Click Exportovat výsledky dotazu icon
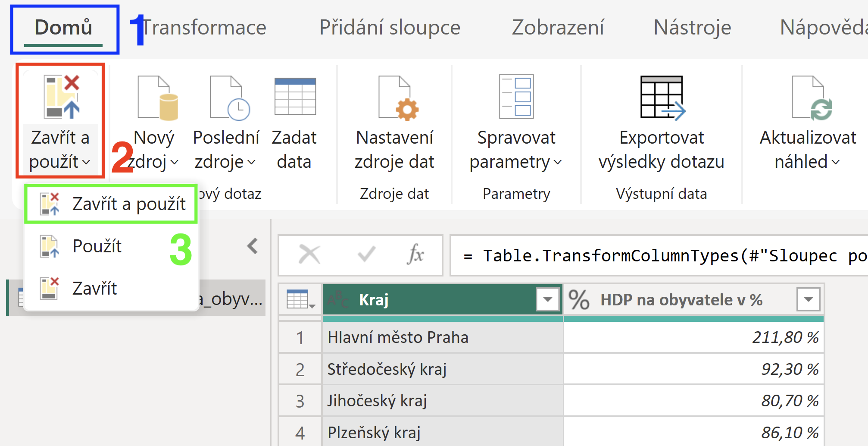 (x=663, y=98)
